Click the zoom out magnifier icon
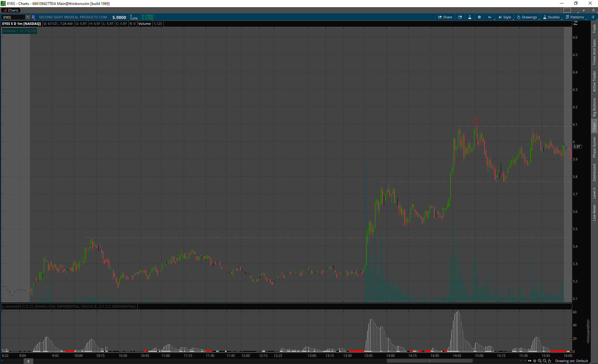This screenshot has width=598, height=364. click(x=545, y=361)
